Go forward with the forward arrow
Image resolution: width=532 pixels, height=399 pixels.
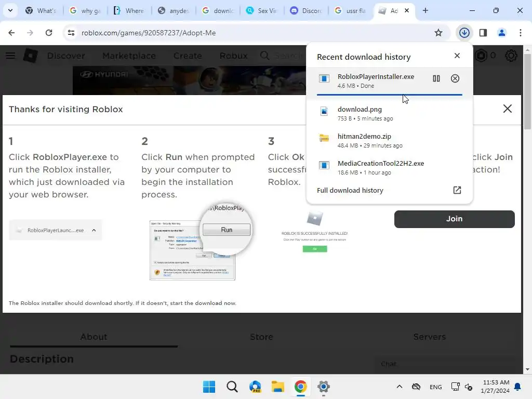(30, 33)
